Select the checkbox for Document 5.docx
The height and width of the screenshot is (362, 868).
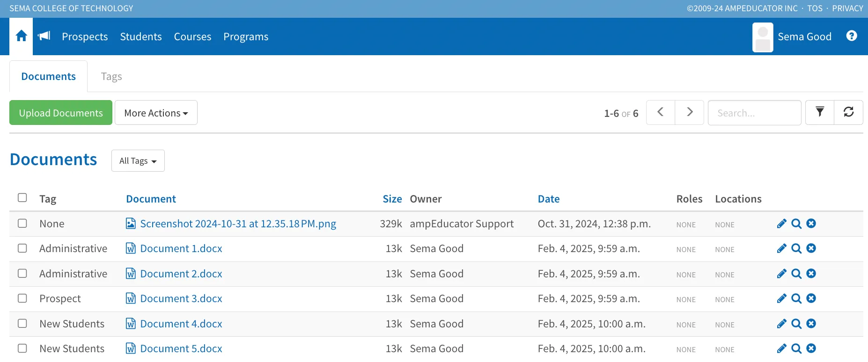click(22, 348)
